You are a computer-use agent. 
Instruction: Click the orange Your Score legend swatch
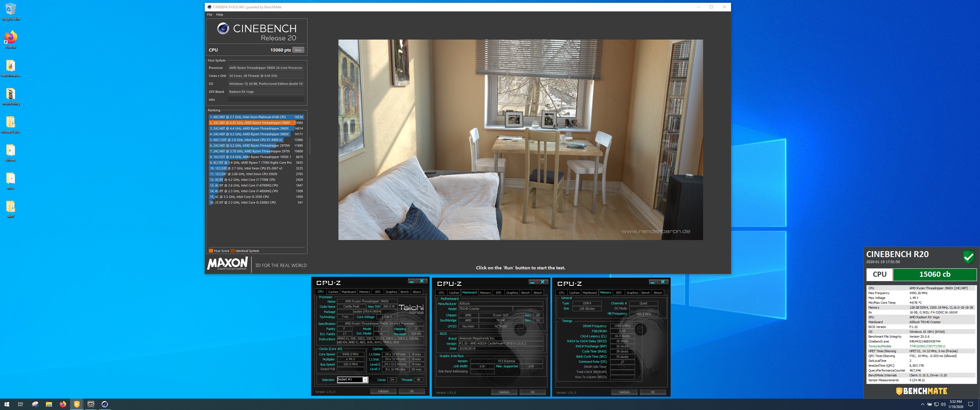click(x=211, y=251)
